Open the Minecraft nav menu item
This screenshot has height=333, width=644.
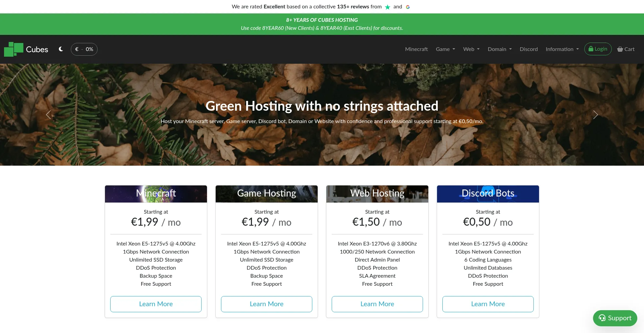(416, 49)
